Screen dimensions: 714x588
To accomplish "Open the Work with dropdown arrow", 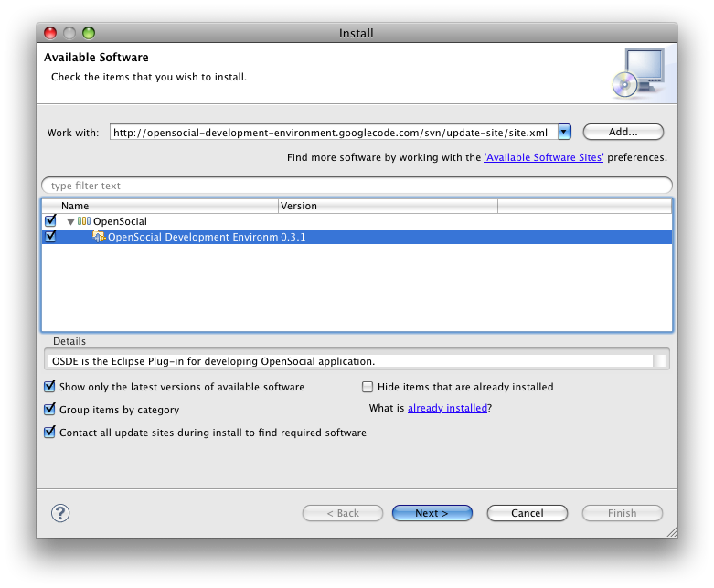I will [564, 132].
